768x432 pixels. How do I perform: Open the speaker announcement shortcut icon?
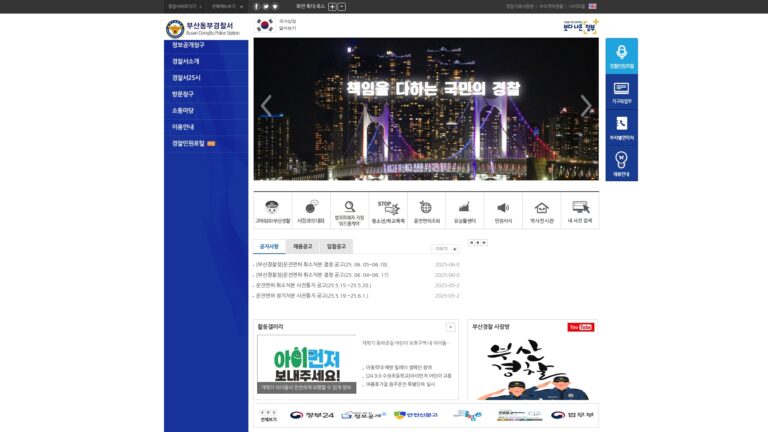[x=503, y=211]
